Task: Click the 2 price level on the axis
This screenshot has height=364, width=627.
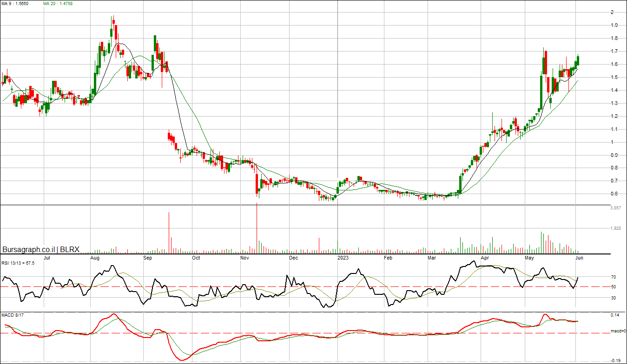Action: (x=612, y=12)
